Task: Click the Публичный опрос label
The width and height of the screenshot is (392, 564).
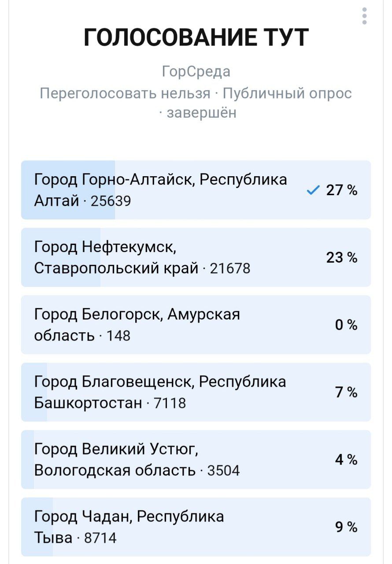Action: [x=287, y=93]
